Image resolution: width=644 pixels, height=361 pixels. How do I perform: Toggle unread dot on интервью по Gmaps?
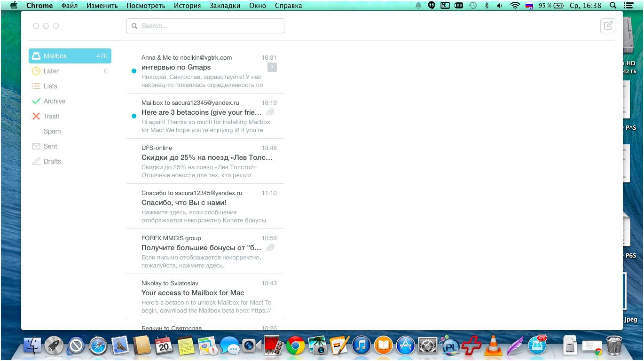pos(134,71)
